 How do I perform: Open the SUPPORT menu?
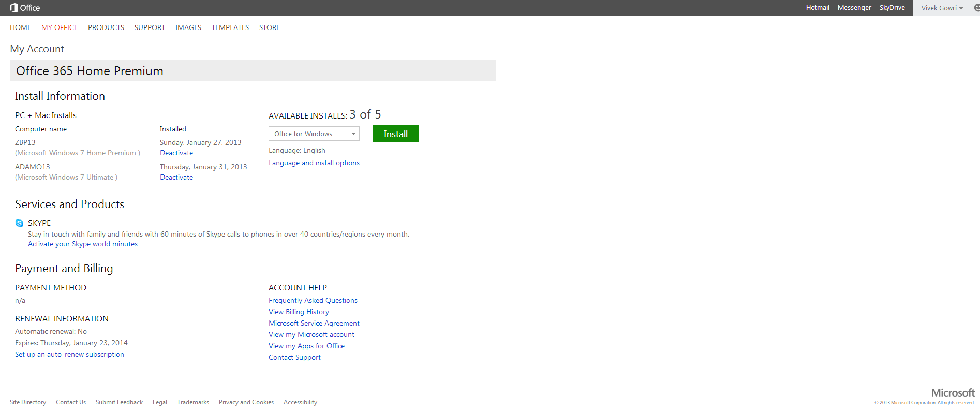click(150, 27)
